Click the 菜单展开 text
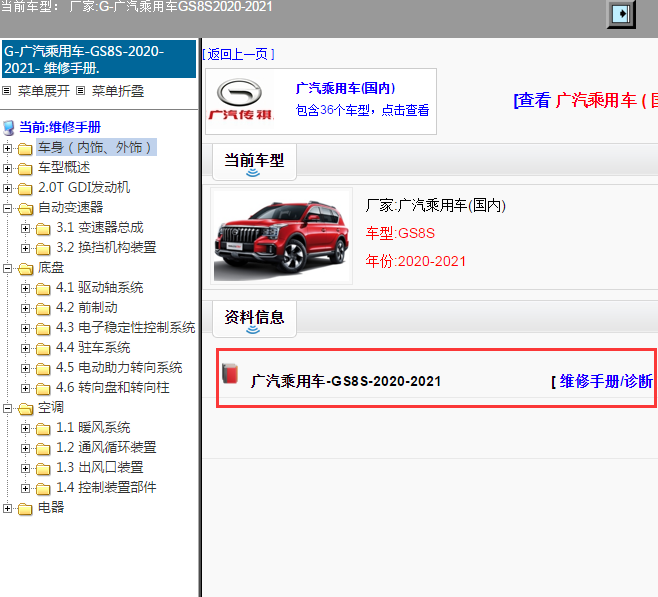The image size is (658, 597). 44,91
